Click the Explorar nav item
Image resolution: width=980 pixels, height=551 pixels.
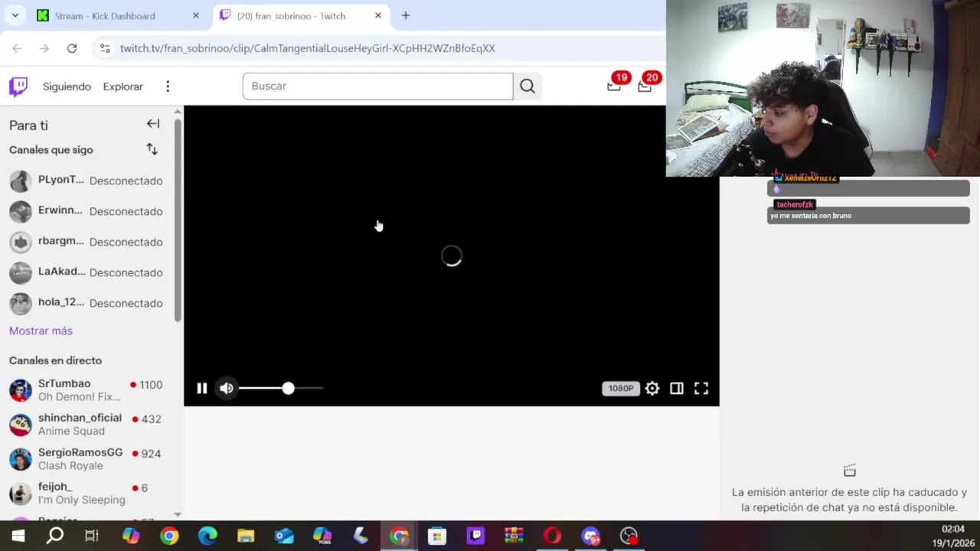coord(123,86)
